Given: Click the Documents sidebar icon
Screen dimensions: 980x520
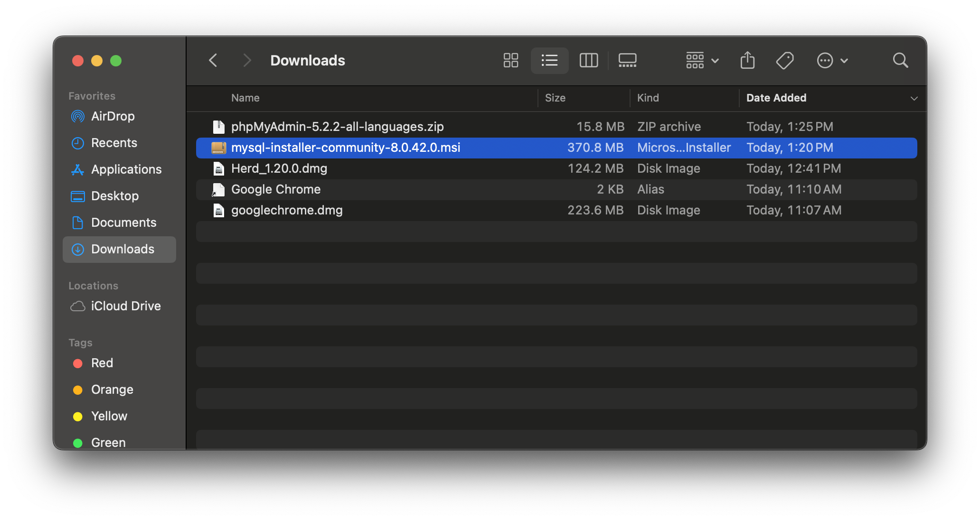Looking at the screenshot, I should click(78, 223).
